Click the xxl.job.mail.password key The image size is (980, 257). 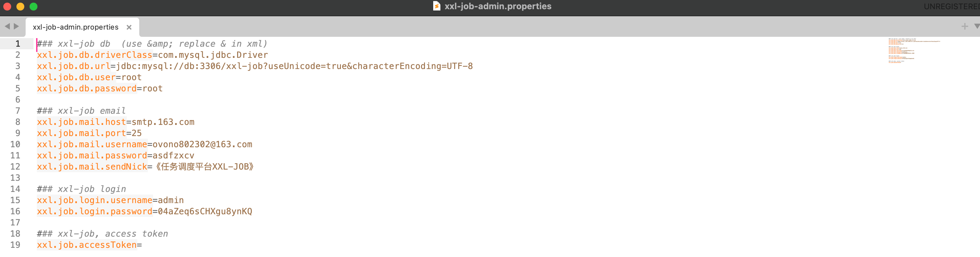click(x=92, y=156)
